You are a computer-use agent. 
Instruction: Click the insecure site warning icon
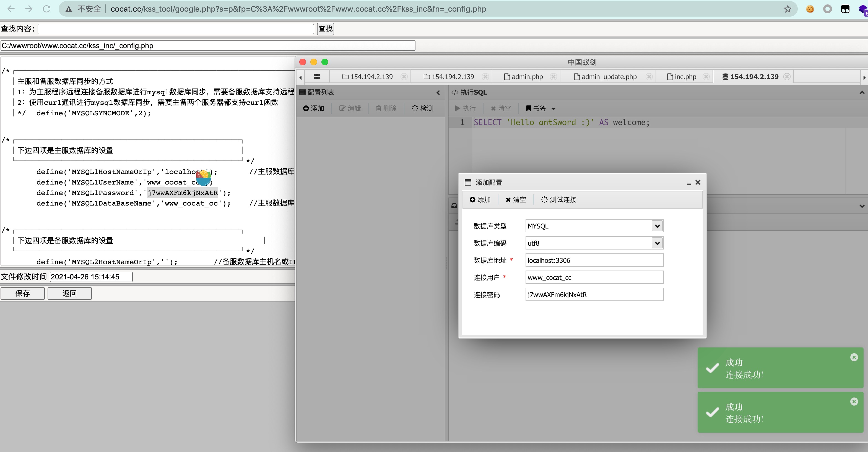[69, 9]
